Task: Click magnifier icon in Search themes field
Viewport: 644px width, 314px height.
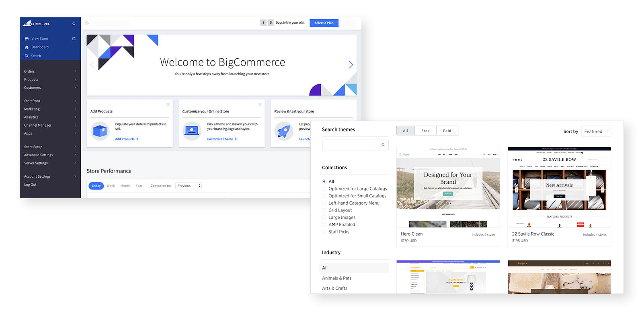Action: pyautogui.click(x=383, y=145)
